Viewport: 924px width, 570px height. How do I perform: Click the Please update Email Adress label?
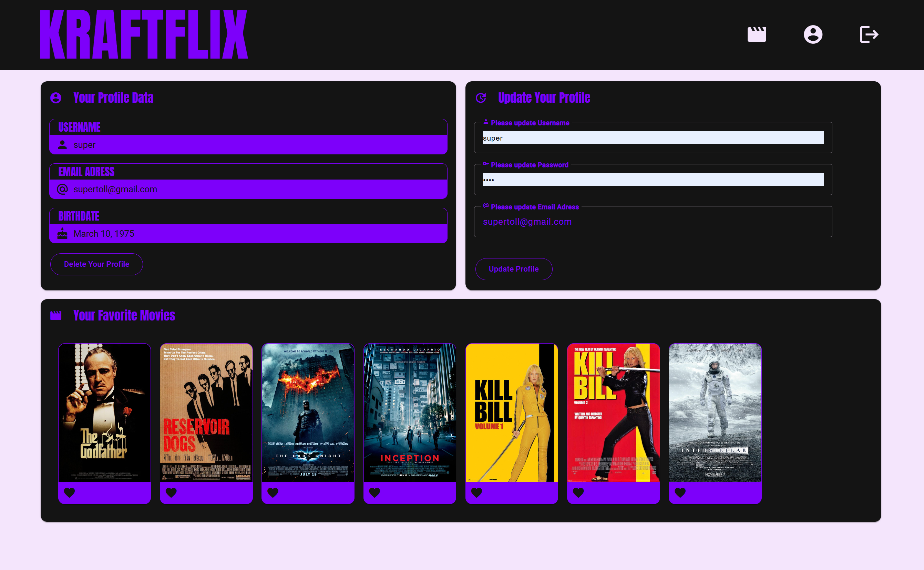click(535, 207)
